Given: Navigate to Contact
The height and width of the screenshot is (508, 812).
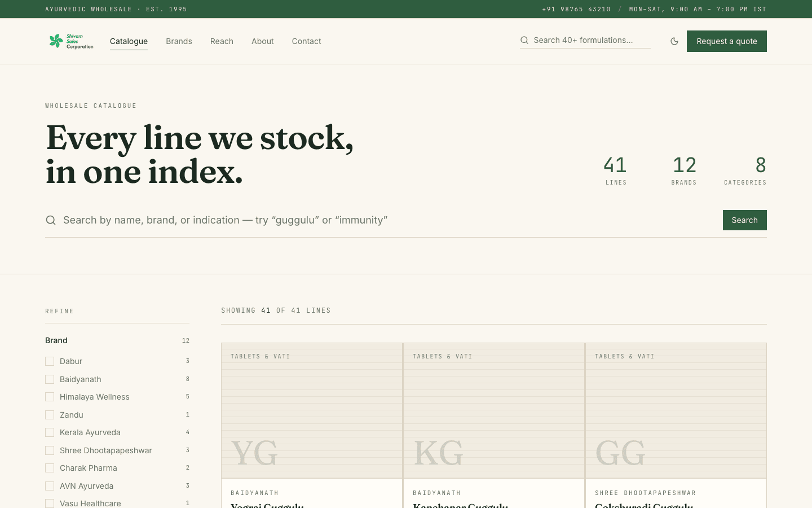Looking at the screenshot, I should click(306, 41).
